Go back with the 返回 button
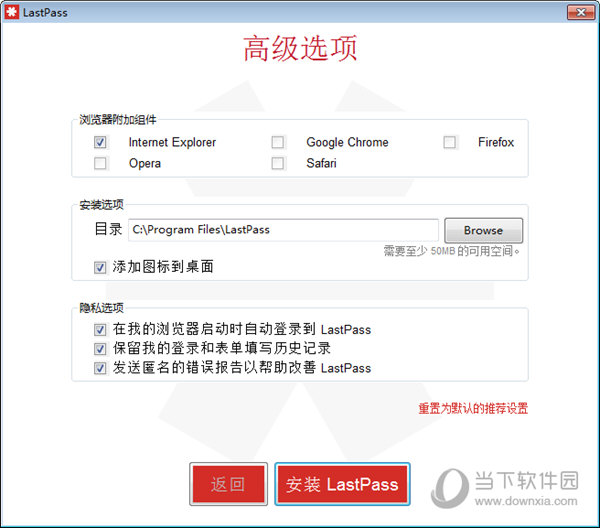600x528 pixels. pyautogui.click(x=228, y=484)
